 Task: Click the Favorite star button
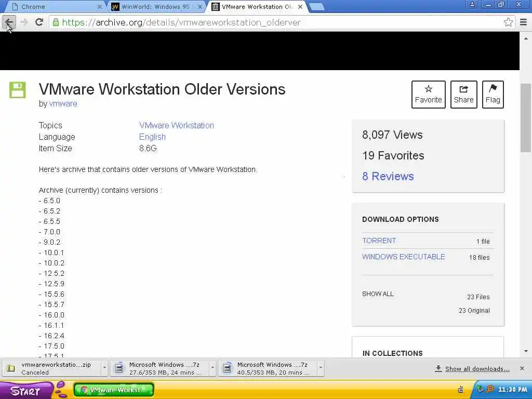(x=428, y=95)
